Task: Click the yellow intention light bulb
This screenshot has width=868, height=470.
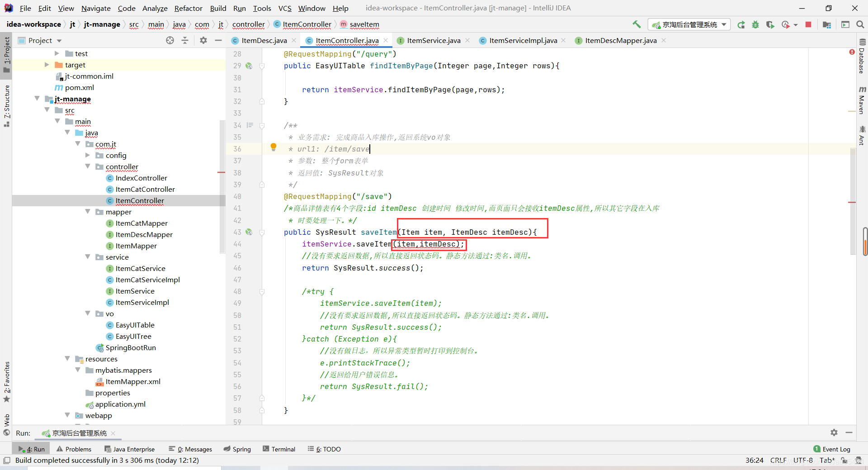Action: (274, 147)
